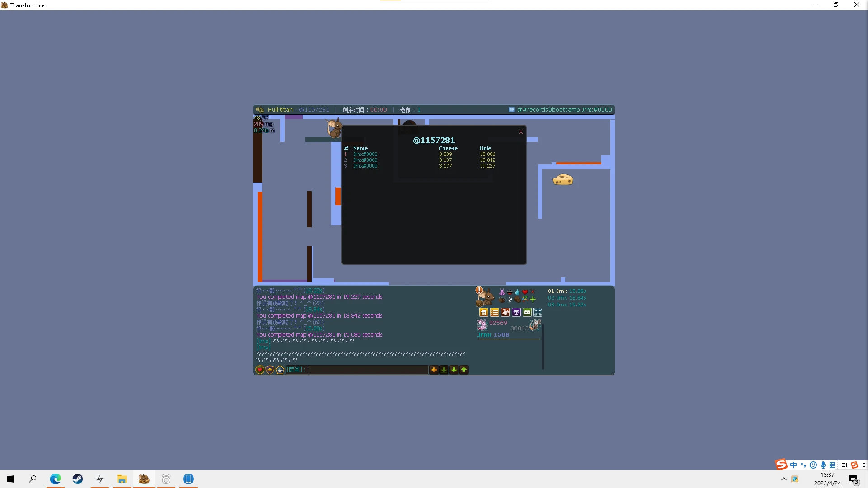Select the brown facepalm emote icon

pos(517,299)
